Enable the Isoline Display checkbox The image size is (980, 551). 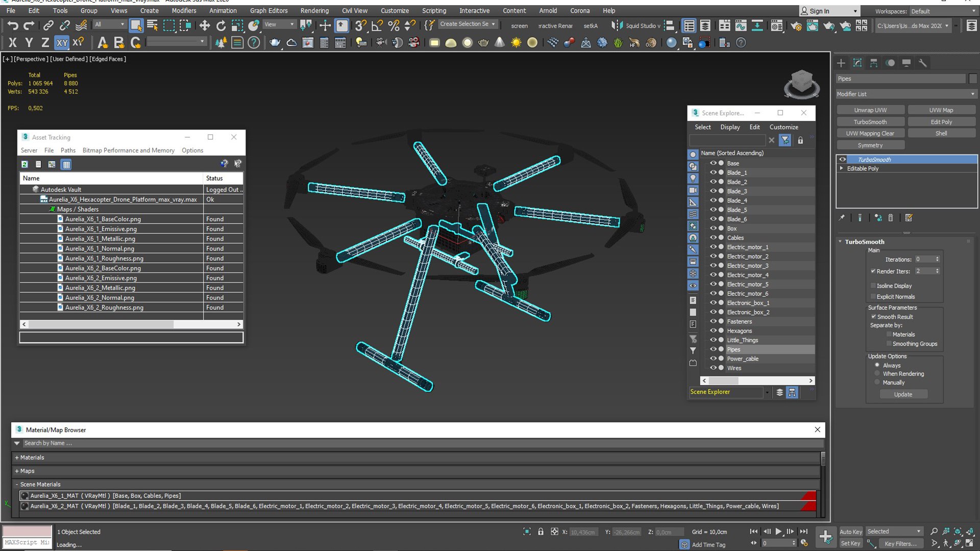pos(873,286)
